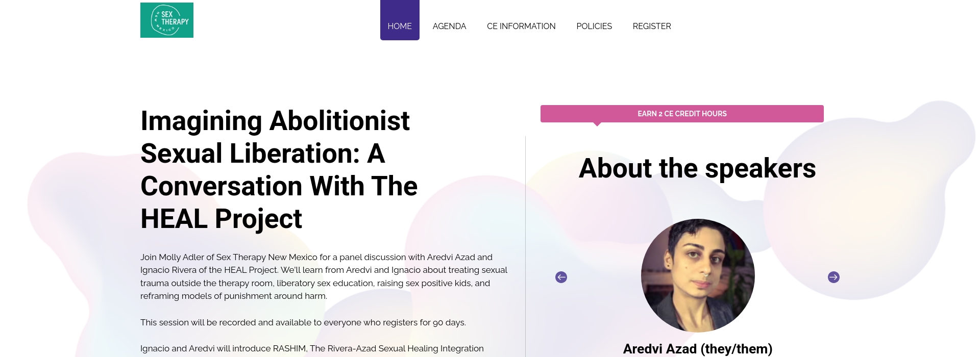Viewport: 980px width, 357px height.
Task: Click the pink pointer below the credits banner
Action: tap(597, 122)
